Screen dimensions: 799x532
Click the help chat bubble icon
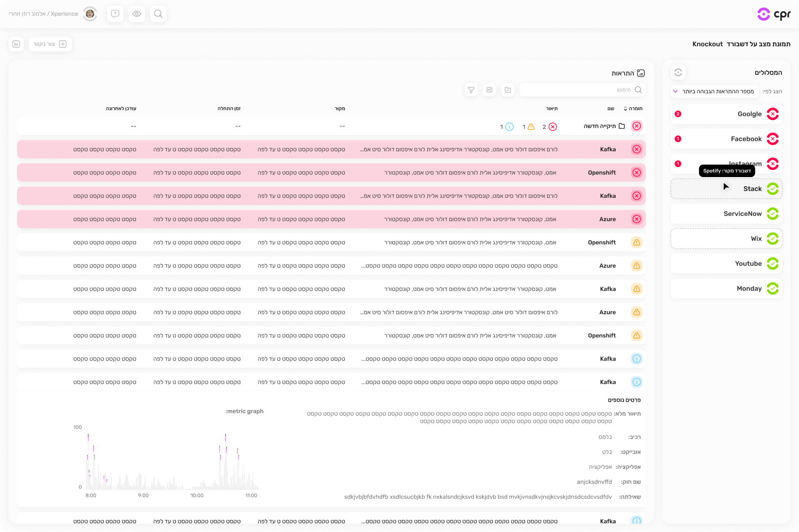pyautogui.click(x=115, y=14)
